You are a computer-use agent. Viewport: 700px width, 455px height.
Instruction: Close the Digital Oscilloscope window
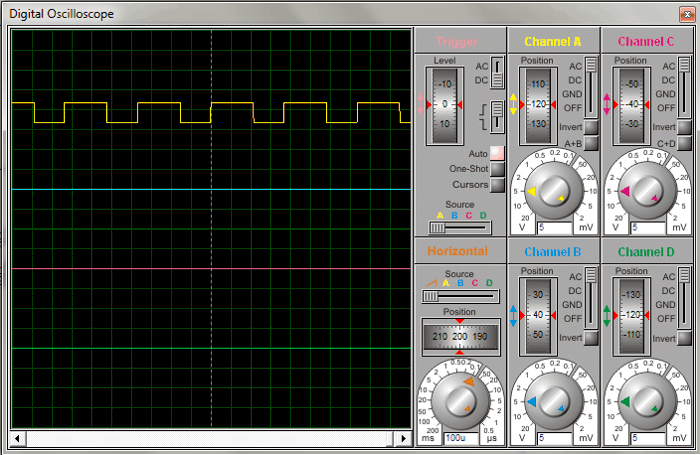click(687, 15)
